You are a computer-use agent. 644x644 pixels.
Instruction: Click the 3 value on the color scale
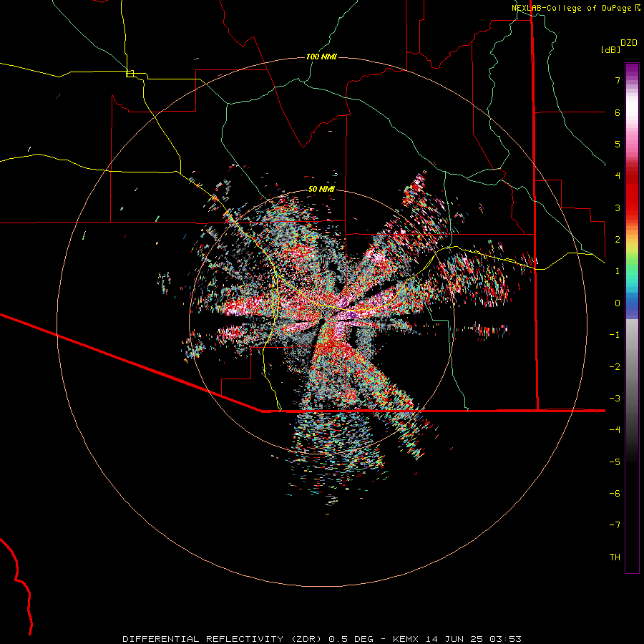point(618,208)
